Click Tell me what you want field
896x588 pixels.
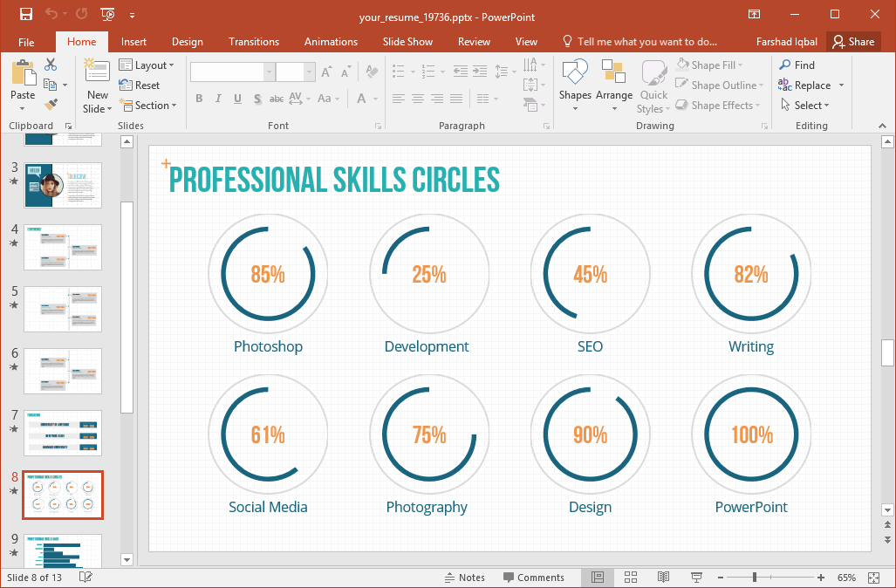pyautogui.click(x=640, y=42)
